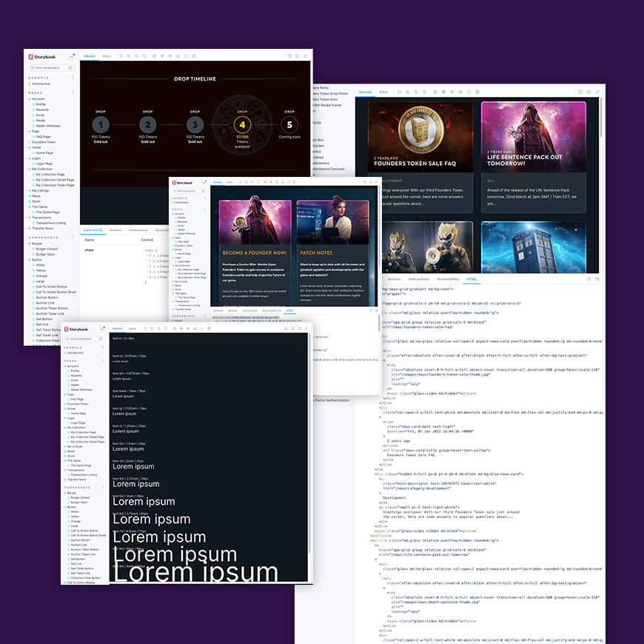
Task: Go full screen in the news cards window
Action: (580, 92)
